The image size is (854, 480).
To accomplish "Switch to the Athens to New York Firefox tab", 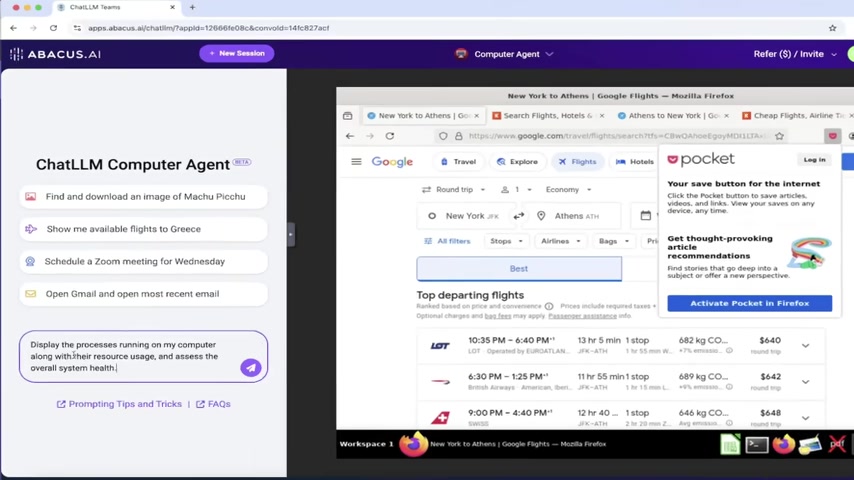I will click(x=674, y=116).
